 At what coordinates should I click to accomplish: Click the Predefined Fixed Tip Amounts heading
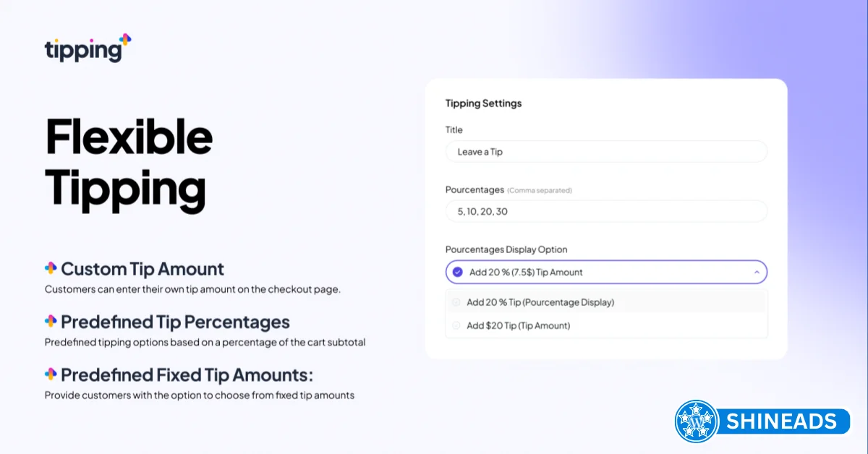[x=187, y=374]
